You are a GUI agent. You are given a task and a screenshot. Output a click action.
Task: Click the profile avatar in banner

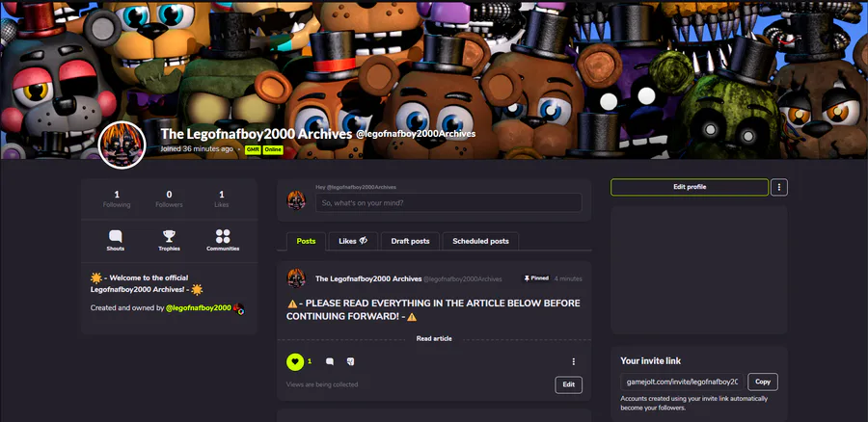[x=122, y=145]
